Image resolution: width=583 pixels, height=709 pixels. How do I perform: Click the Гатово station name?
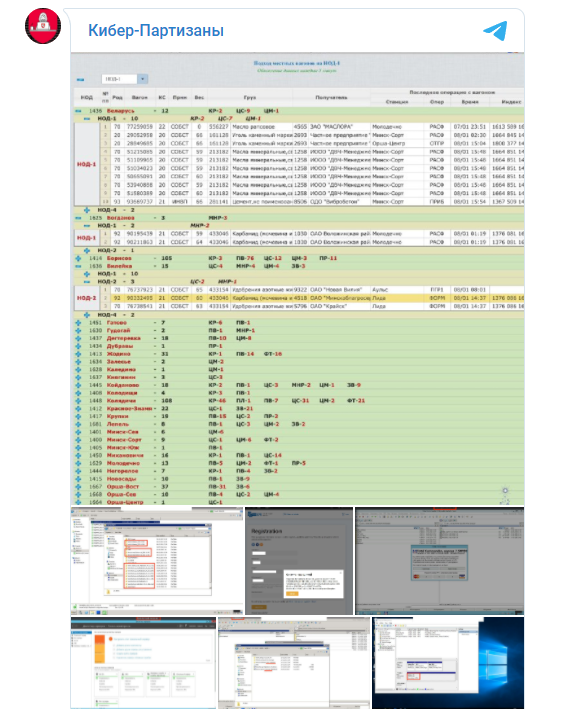point(116,323)
